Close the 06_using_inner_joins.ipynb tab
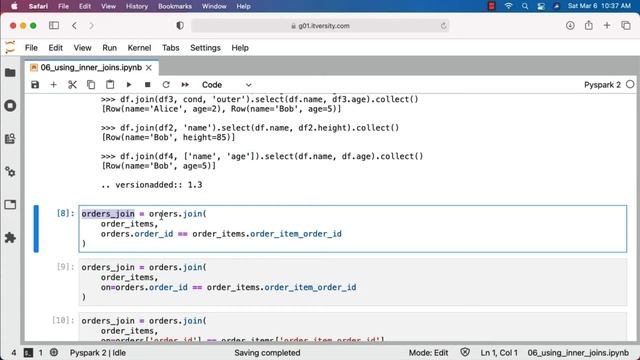Screen dimensions: 640x360 [149, 68]
